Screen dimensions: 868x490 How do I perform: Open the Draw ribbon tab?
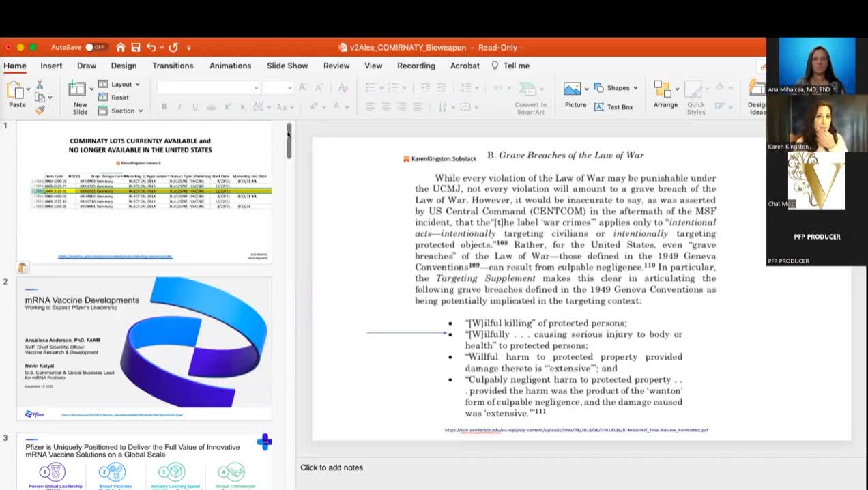coord(87,66)
